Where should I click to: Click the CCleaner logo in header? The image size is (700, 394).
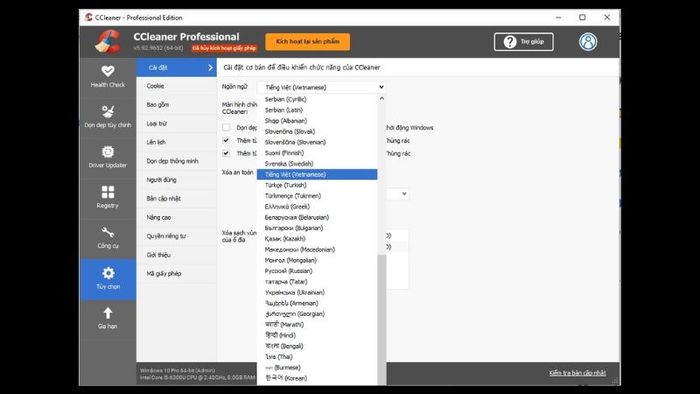point(108,41)
